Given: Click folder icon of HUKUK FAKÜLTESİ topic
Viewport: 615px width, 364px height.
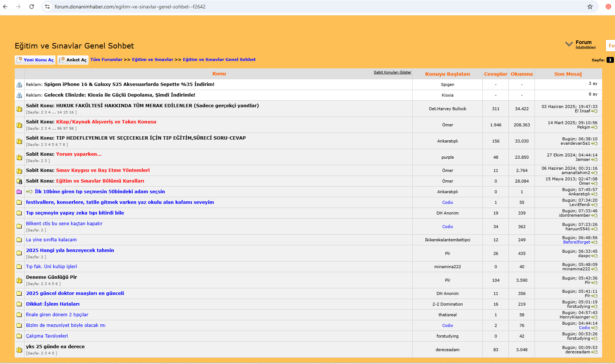Looking at the screenshot, I should (x=19, y=109).
